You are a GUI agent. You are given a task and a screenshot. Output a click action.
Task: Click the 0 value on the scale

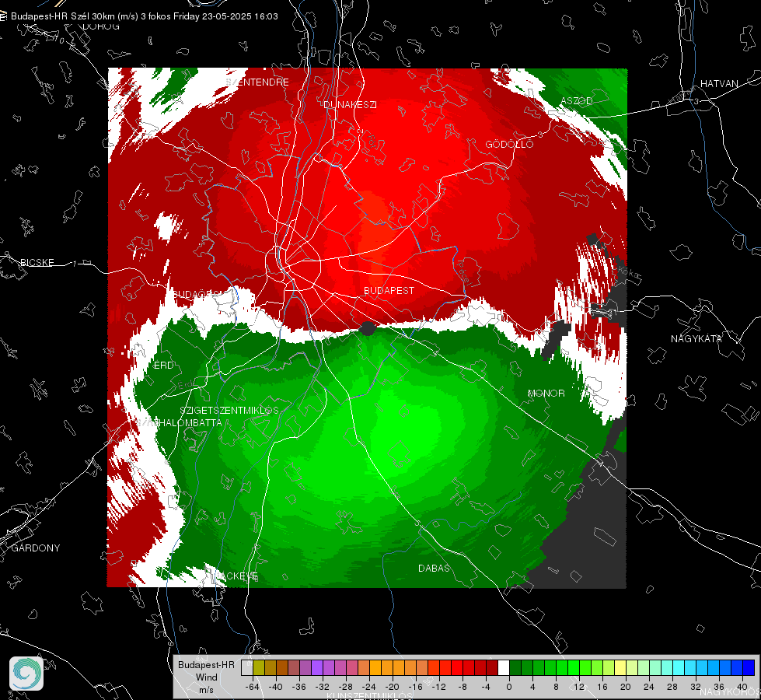[x=509, y=687]
